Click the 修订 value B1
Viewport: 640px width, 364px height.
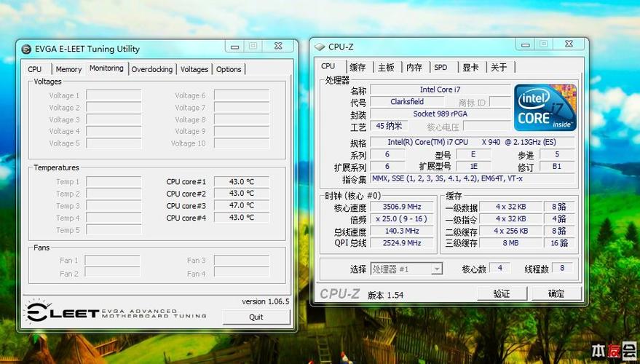557,167
